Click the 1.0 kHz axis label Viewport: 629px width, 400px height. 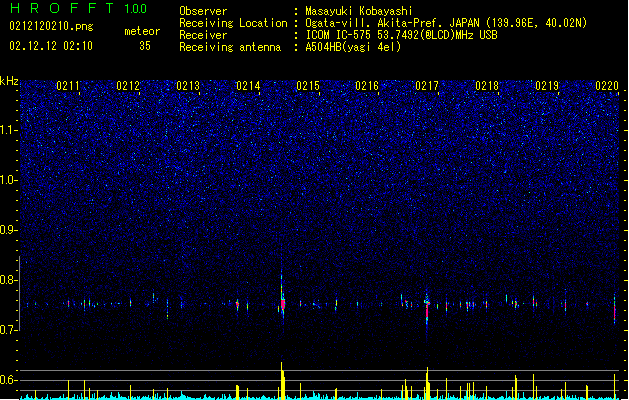pos(8,180)
